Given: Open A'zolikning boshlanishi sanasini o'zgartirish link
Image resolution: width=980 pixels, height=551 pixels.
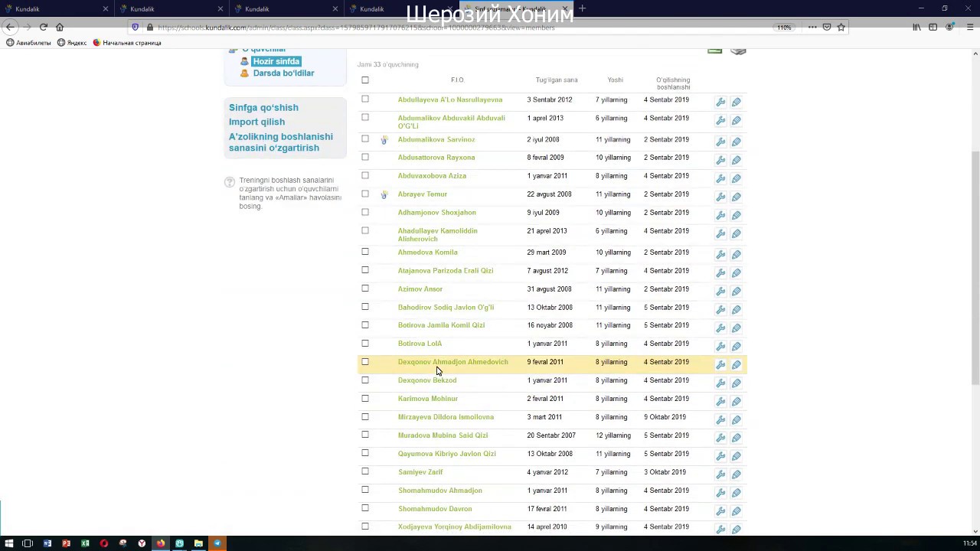Looking at the screenshot, I should coord(281,142).
